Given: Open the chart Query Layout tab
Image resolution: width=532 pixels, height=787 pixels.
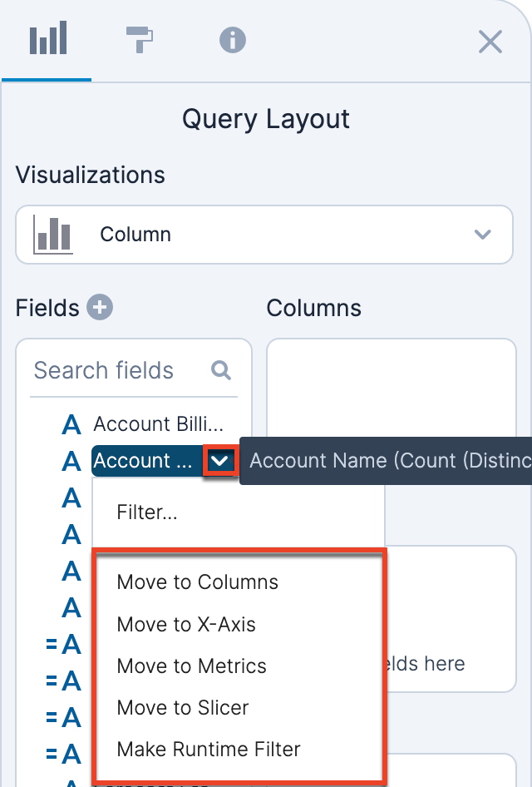Looking at the screenshot, I should pos(47,40).
